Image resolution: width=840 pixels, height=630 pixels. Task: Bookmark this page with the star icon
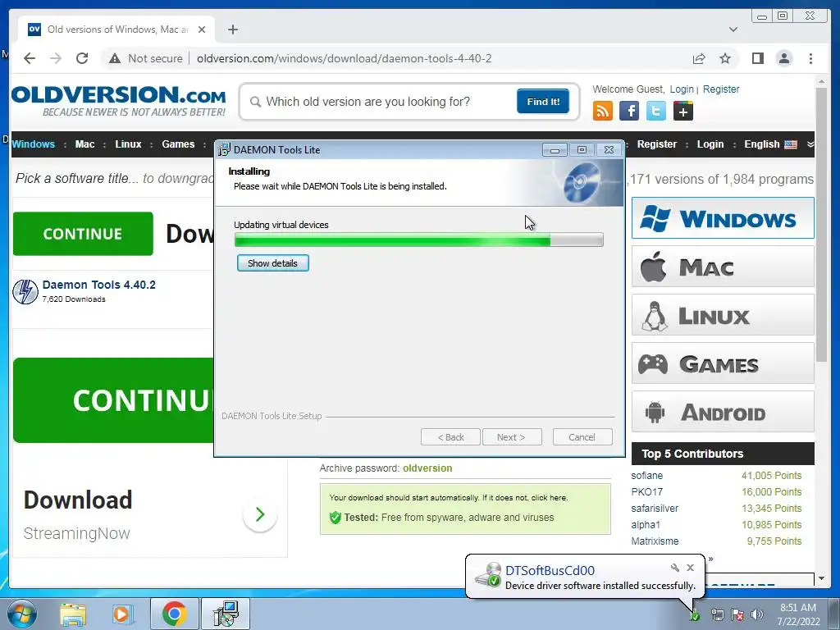725,58
